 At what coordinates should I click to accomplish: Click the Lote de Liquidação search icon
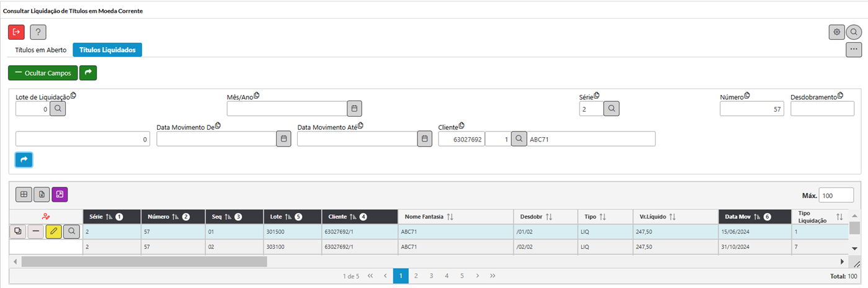click(x=58, y=109)
